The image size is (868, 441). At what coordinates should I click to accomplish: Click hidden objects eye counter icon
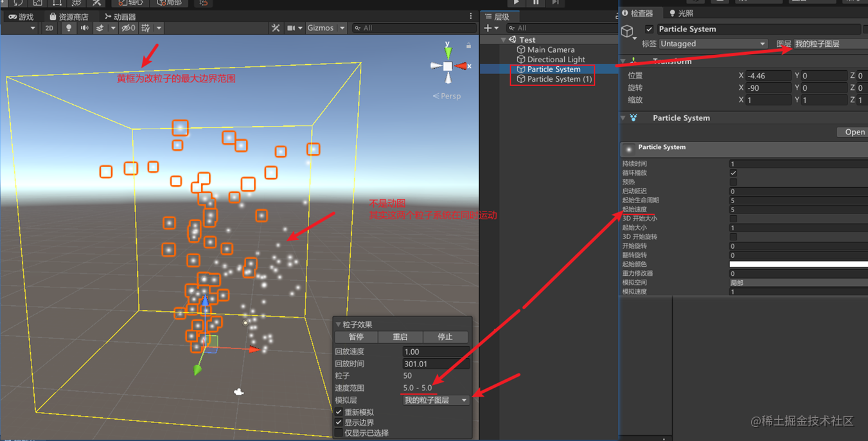pyautogui.click(x=128, y=28)
